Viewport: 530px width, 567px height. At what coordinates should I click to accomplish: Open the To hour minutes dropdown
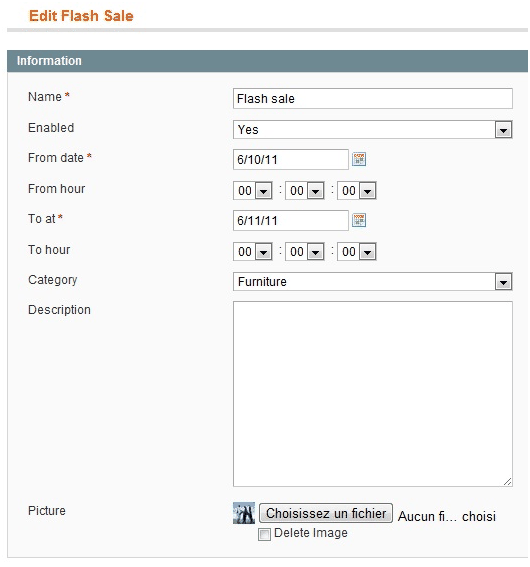point(305,252)
